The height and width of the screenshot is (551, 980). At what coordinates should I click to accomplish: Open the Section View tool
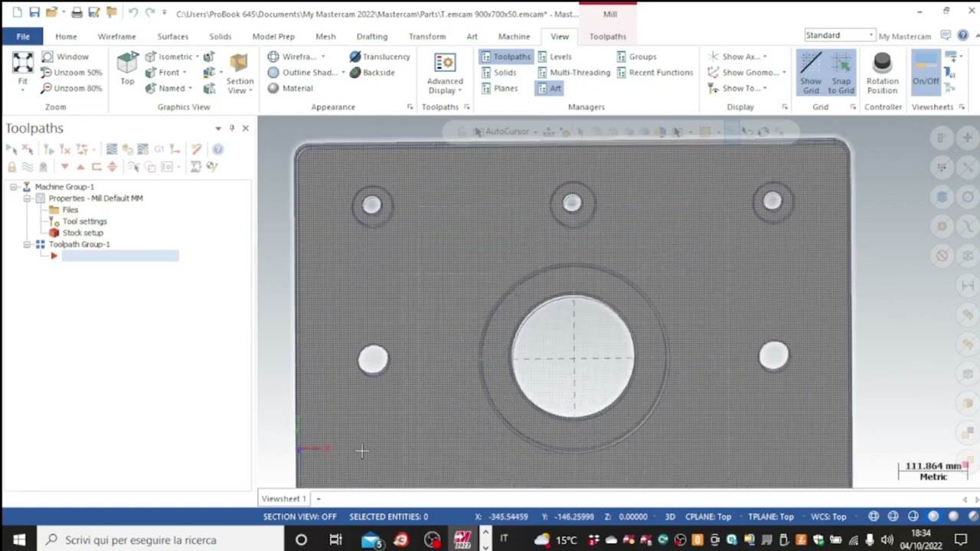(x=239, y=73)
